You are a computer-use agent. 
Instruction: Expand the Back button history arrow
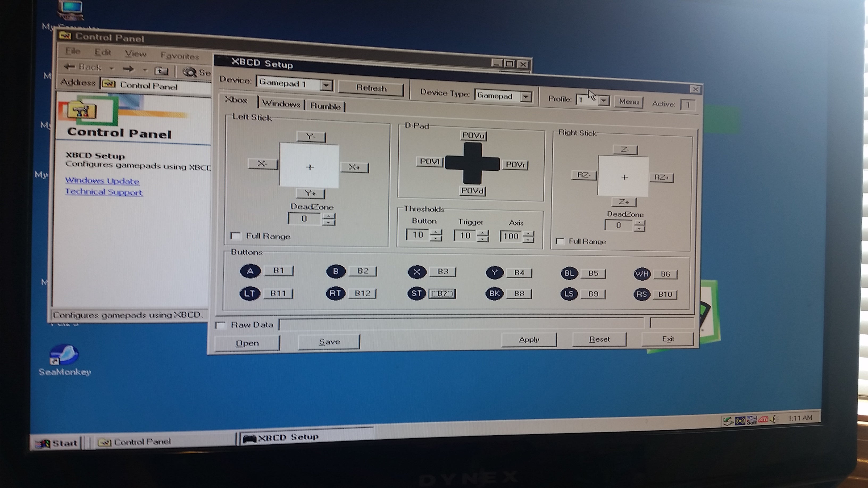click(111, 69)
